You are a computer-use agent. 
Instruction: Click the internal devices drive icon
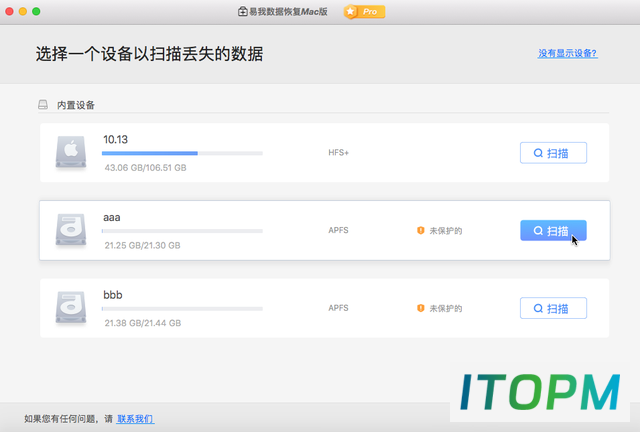point(43,105)
